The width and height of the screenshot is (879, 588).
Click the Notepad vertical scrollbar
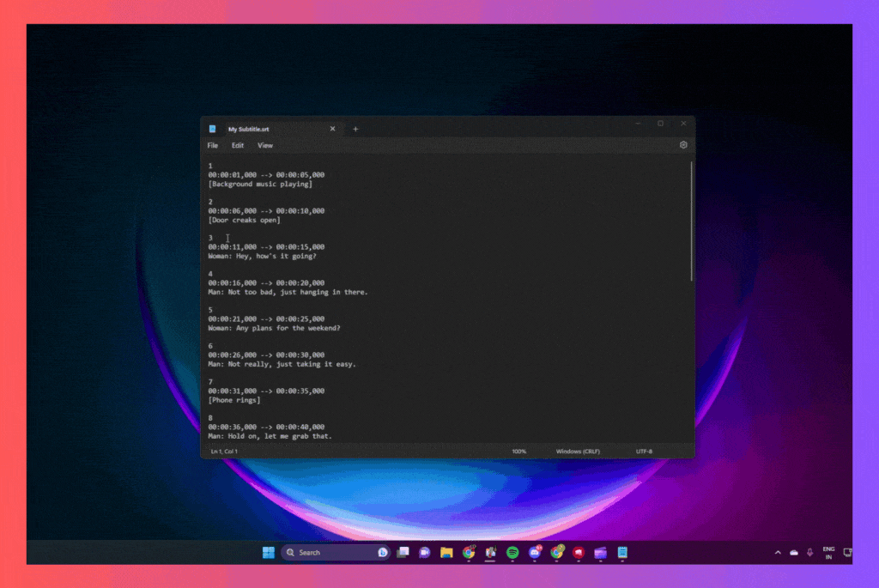coord(692,221)
